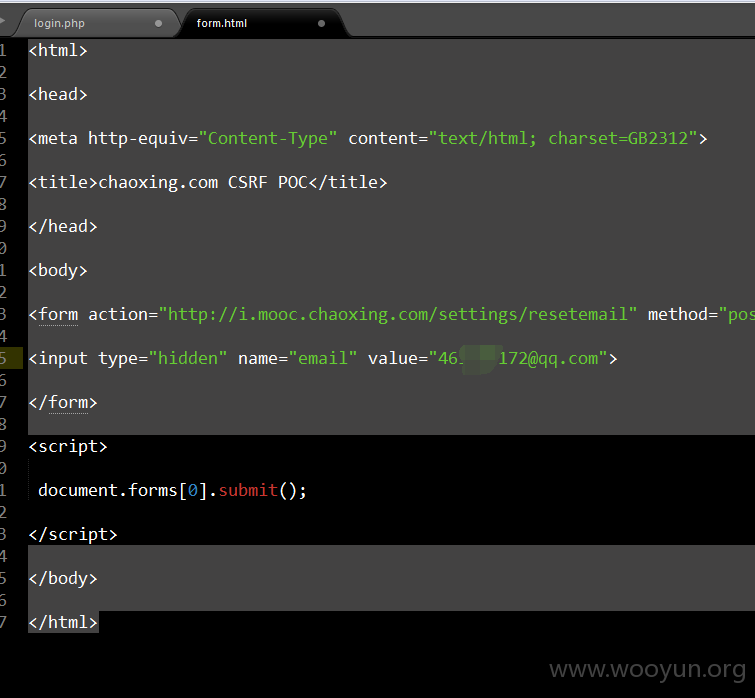Close form.html using its unsaved dot
The image size is (755, 698).
[x=321, y=23]
